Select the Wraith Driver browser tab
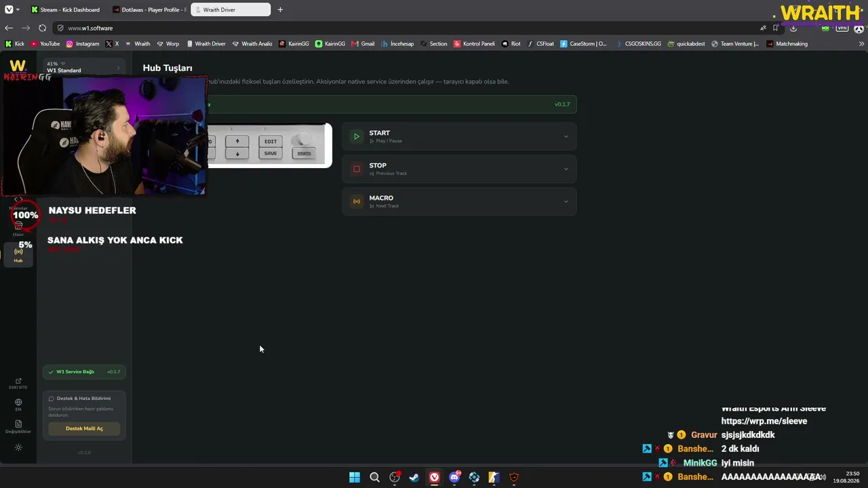 231,9
